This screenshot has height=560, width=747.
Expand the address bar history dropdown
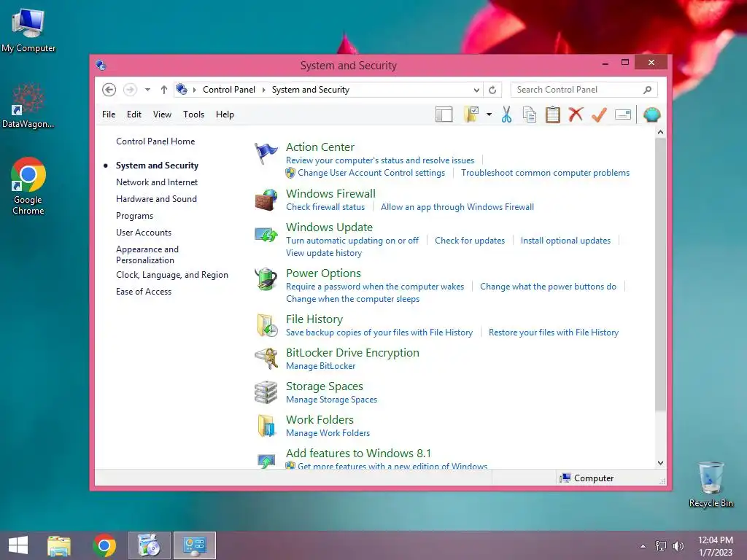pyautogui.click(x=476, y=90)
